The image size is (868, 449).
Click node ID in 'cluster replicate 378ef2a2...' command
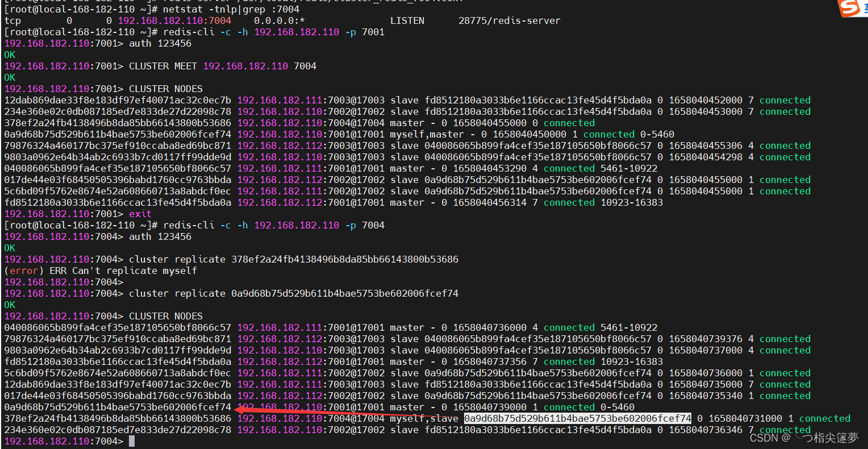pyautogui.click(x=345, y=259)
